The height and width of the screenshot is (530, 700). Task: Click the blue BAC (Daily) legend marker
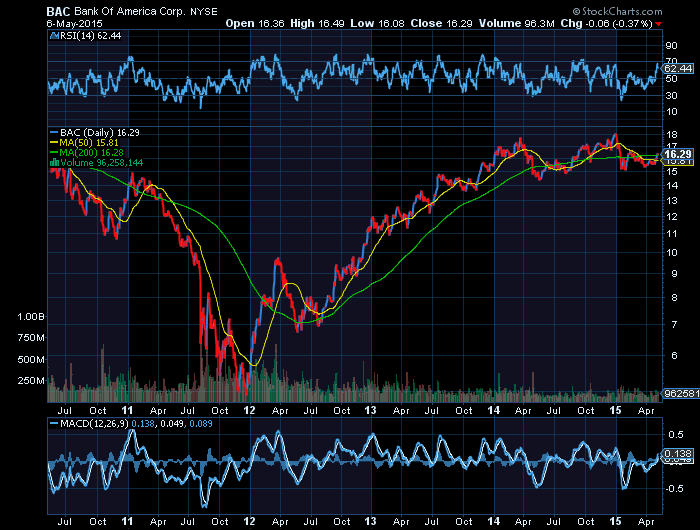(x=54, y=133)
